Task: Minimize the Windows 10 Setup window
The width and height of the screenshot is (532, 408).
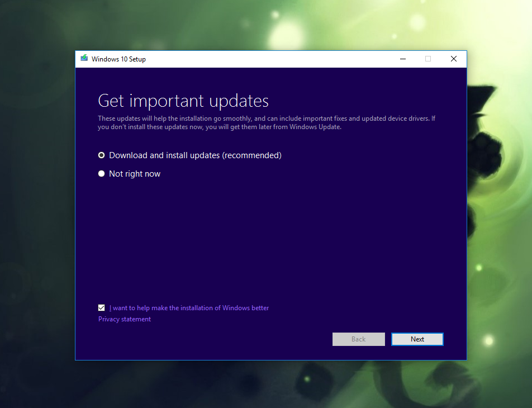Action: pyautogui.click(x=403, y=59)
